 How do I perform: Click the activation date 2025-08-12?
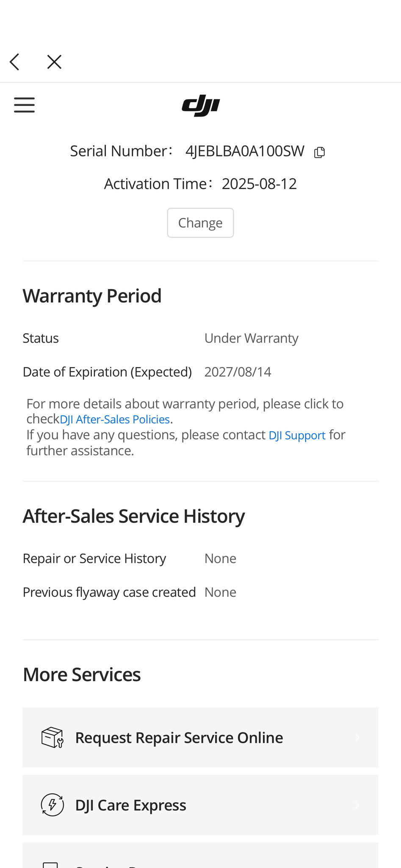pos(259,184)
